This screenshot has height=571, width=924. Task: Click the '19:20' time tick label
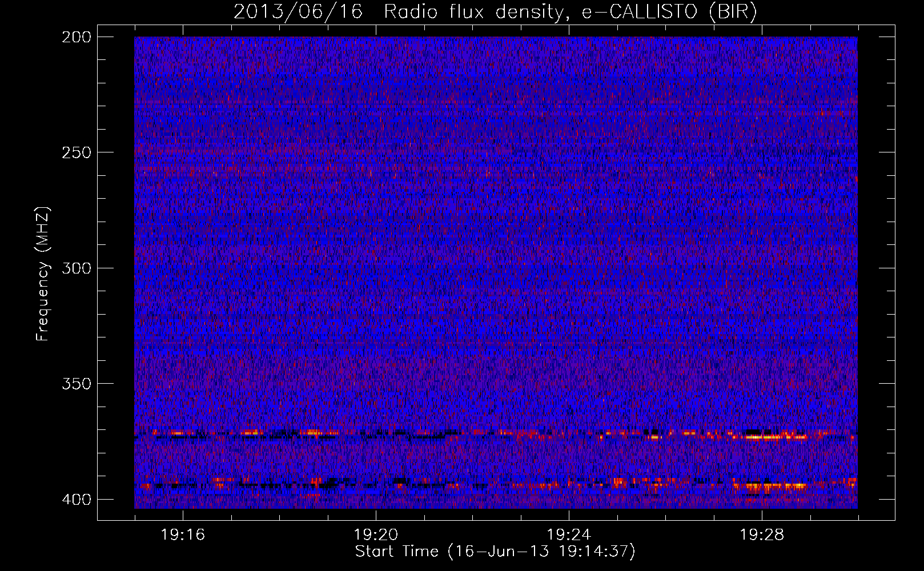click(376, 535)
